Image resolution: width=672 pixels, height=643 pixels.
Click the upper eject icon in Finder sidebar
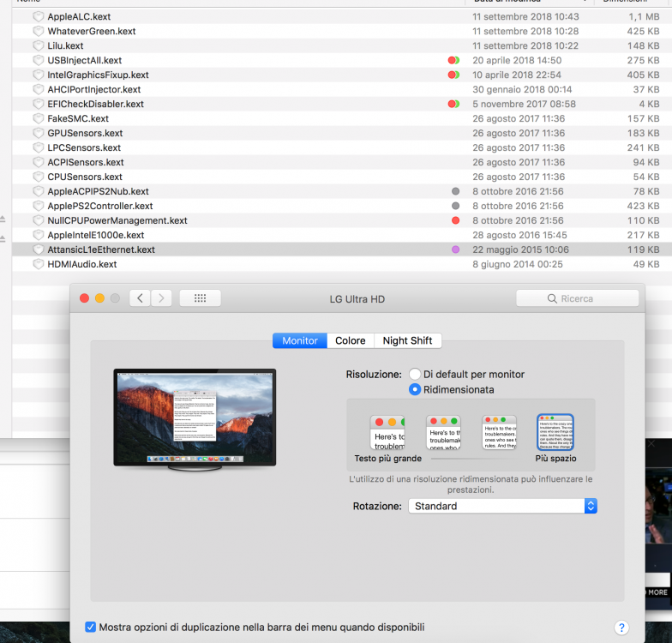(x=3, y=219)
